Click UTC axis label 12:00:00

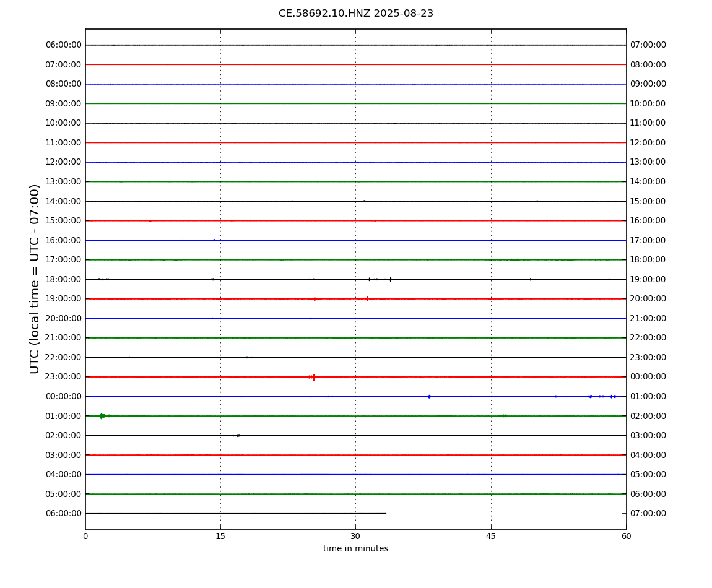(x=64, y=162)
